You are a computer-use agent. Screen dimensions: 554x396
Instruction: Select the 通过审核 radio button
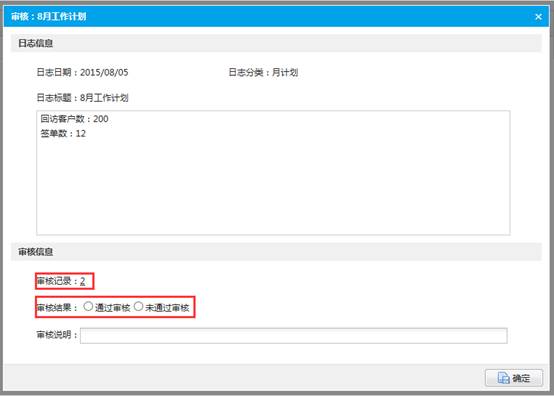tap(88, 307)
